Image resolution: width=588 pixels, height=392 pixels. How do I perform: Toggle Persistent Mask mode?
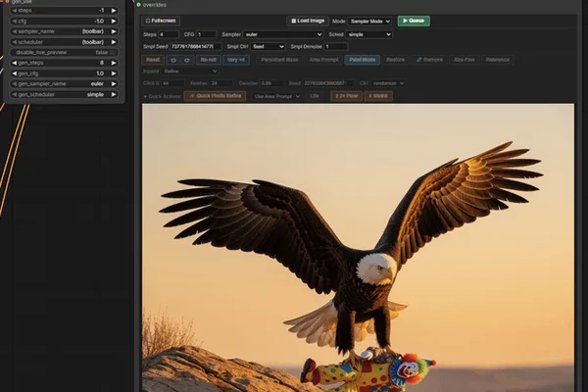click(x=279, y=60)
